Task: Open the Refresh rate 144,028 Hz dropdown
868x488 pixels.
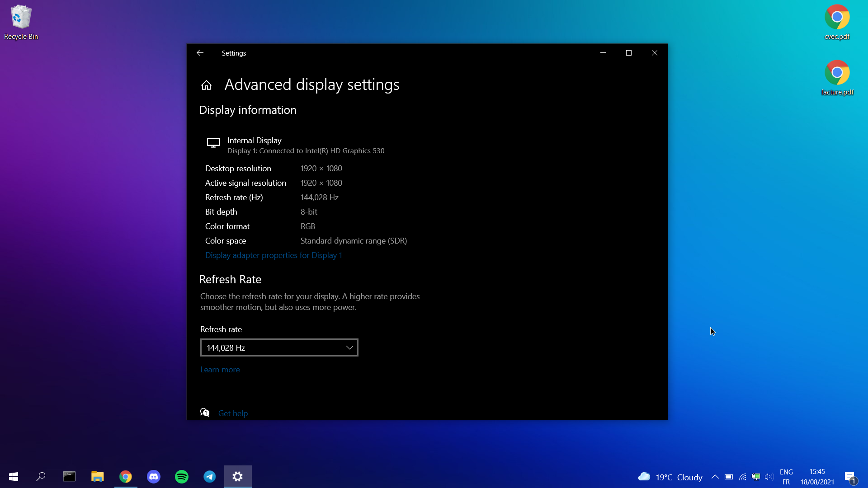Action: [279, 347]
